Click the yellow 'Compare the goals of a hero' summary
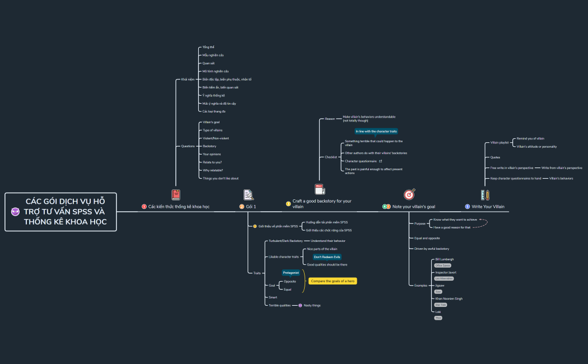588x364 pixels. click(x=333, y=281)
